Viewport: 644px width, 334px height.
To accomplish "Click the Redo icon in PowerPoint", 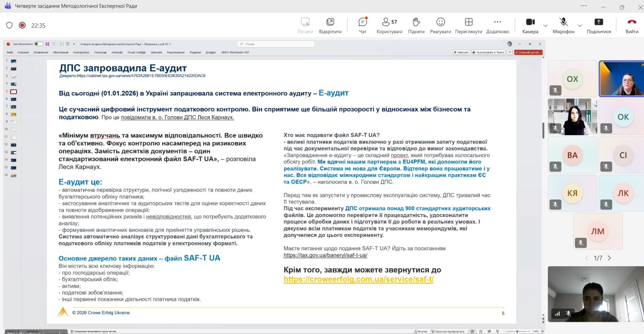I will tap(62, 44).
